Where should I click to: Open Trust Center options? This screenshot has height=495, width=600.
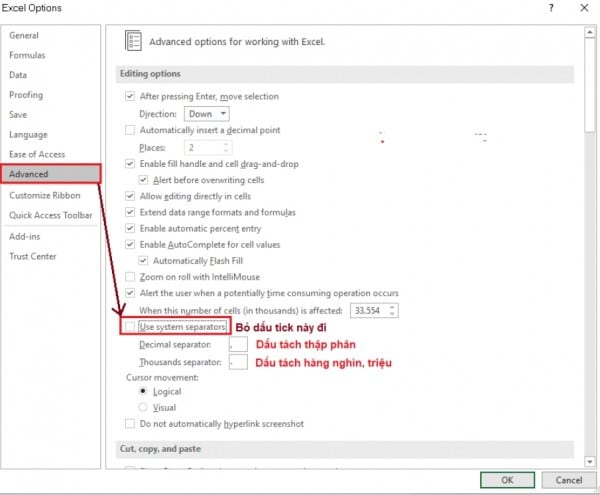click(33, 256)
